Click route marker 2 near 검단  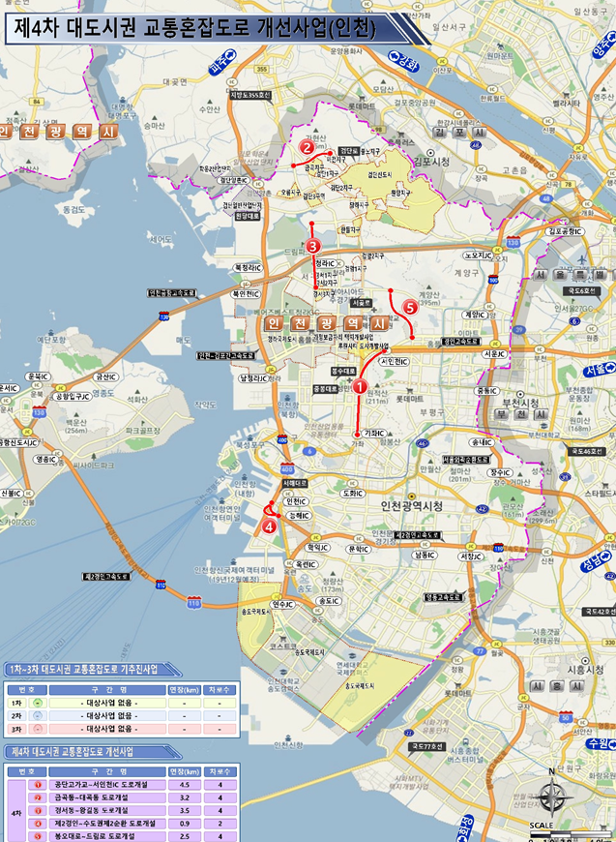click(x=307, y=147)
